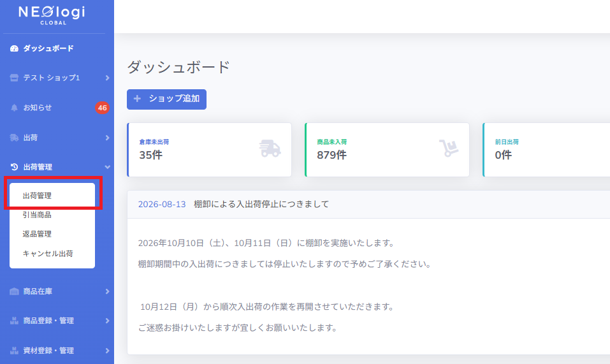Image resolution: width=610 pixels, height=364 pixels.
Task: Click the dashboard gauge icon in sidebar
Action: pos(15,48)
